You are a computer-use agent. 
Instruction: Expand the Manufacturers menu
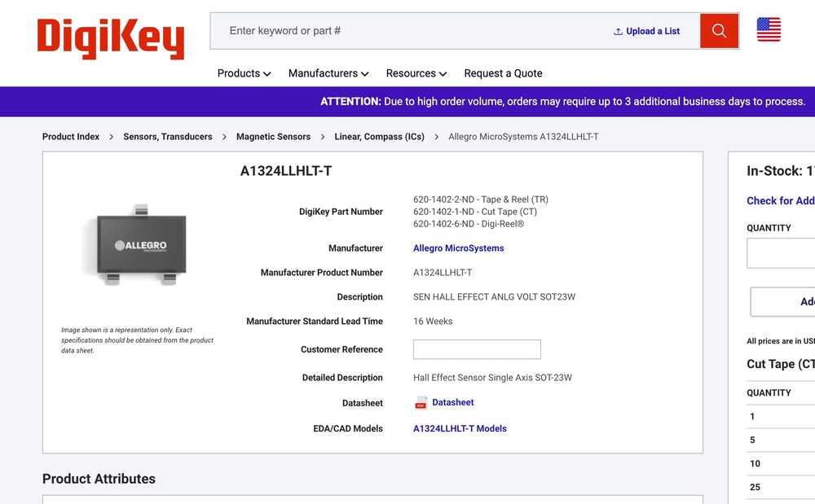tap(328, 73)
